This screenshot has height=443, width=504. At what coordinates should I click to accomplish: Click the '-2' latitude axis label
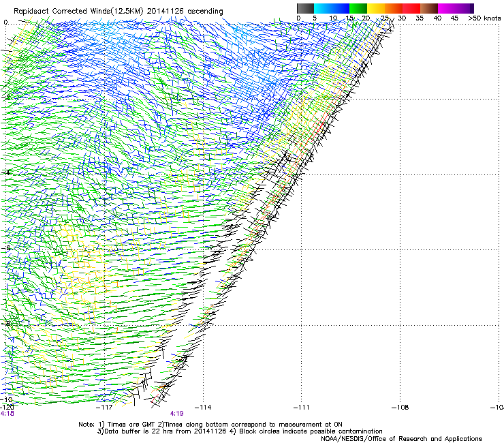(6, 97)
